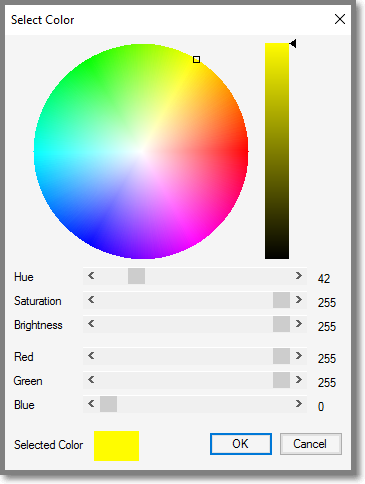Click the yellow Selected Color swatch
This screenshot has height=484, width=365.
pos(116,446)
